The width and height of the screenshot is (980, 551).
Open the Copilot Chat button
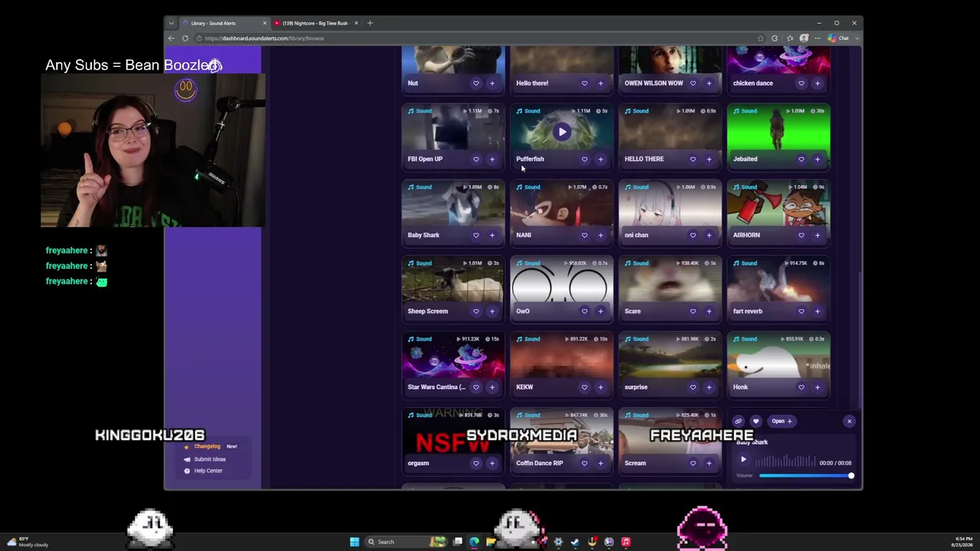pyautogui.click(x=838, y=38)
